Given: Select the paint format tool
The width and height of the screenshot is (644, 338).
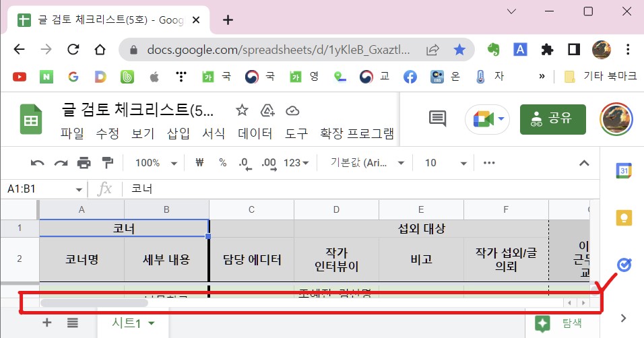Looking at the screenshot, I should [x=108, y=163].
